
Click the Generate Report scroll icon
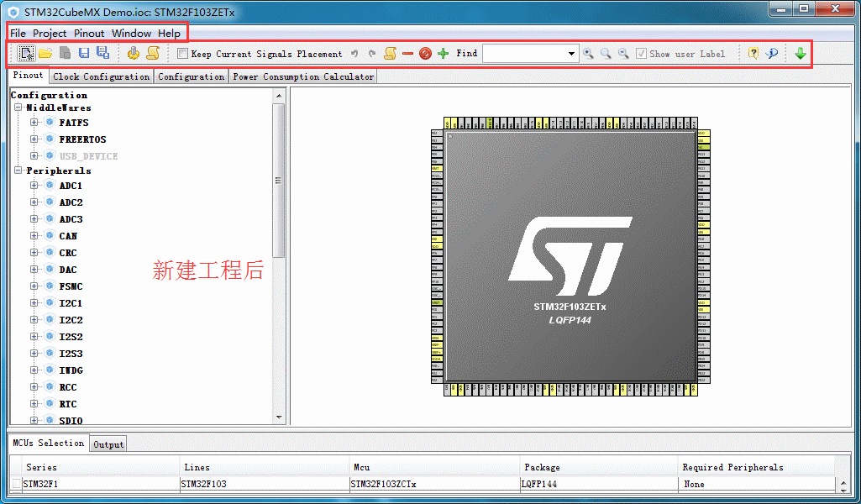[153, 53]
